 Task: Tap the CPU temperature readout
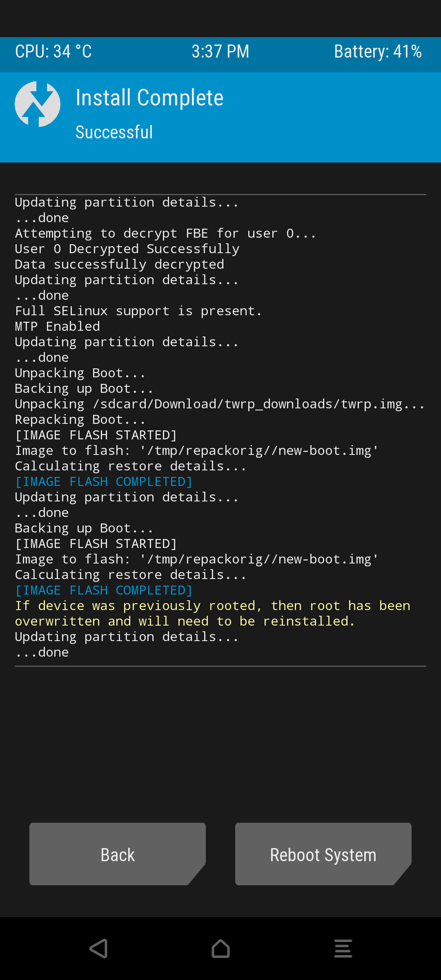pos(53,51)
